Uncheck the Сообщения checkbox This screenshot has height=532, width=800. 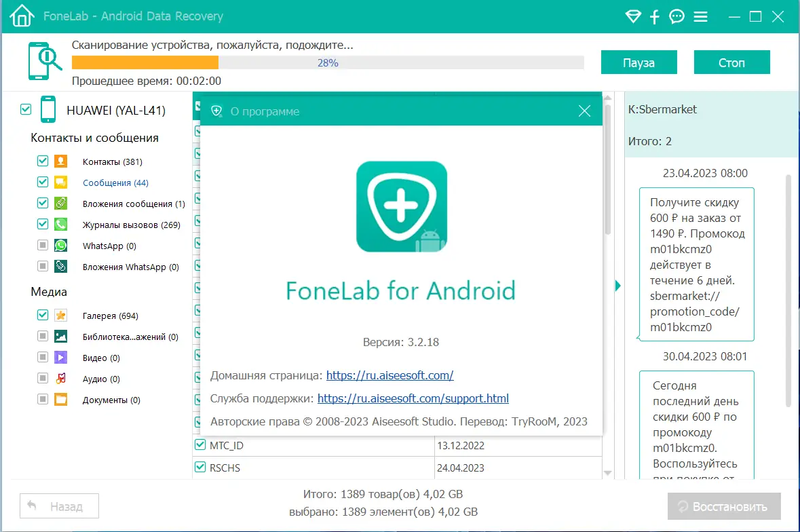(42, 182)
